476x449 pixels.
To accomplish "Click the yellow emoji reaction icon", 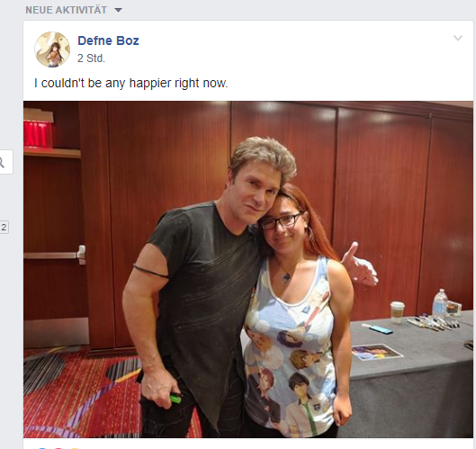I will point(75,448).
